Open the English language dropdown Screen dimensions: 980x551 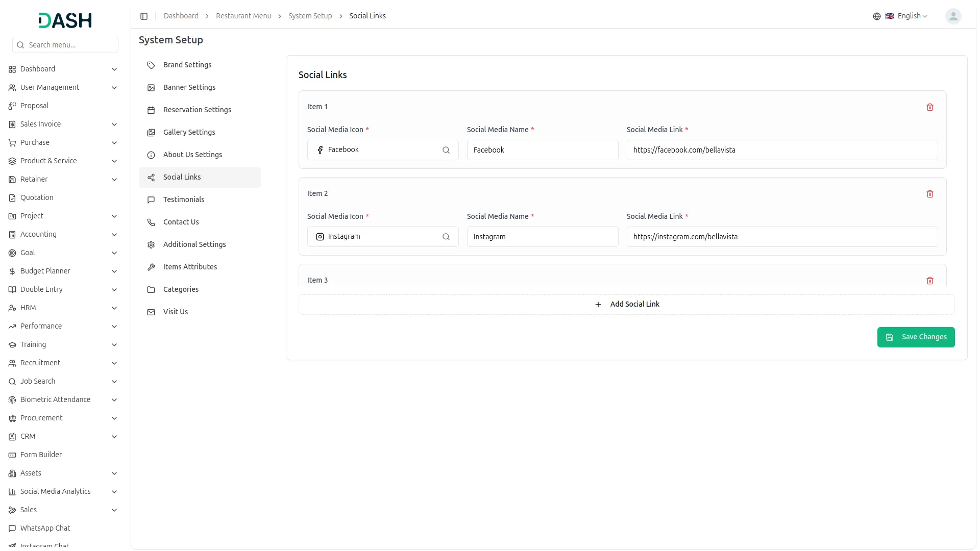coord(912,16)
